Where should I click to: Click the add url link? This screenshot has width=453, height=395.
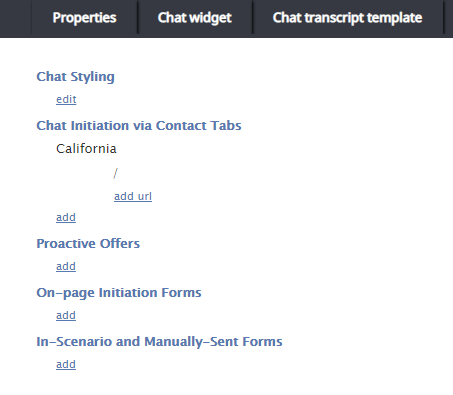click(x=133, y=196)
